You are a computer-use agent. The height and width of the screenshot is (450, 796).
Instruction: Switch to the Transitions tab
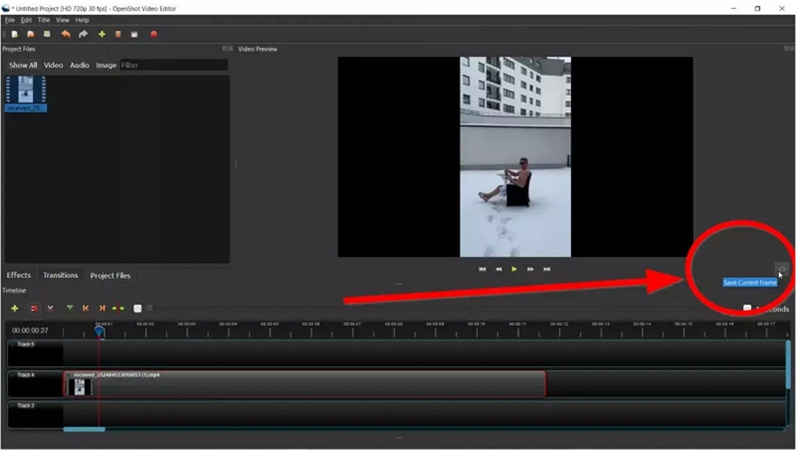tap(60, 275)
